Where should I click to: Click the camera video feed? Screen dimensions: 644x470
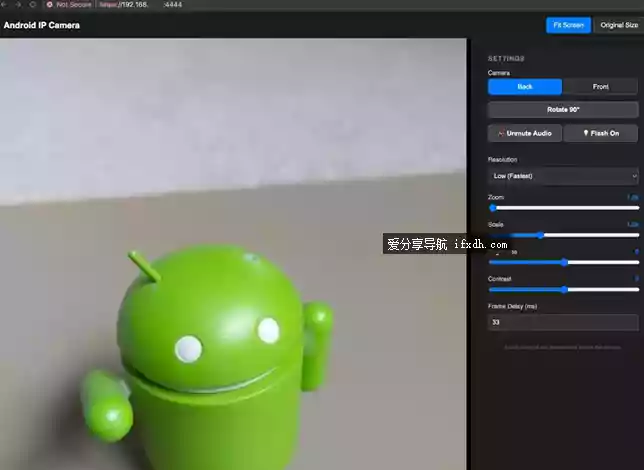point(233,254)
